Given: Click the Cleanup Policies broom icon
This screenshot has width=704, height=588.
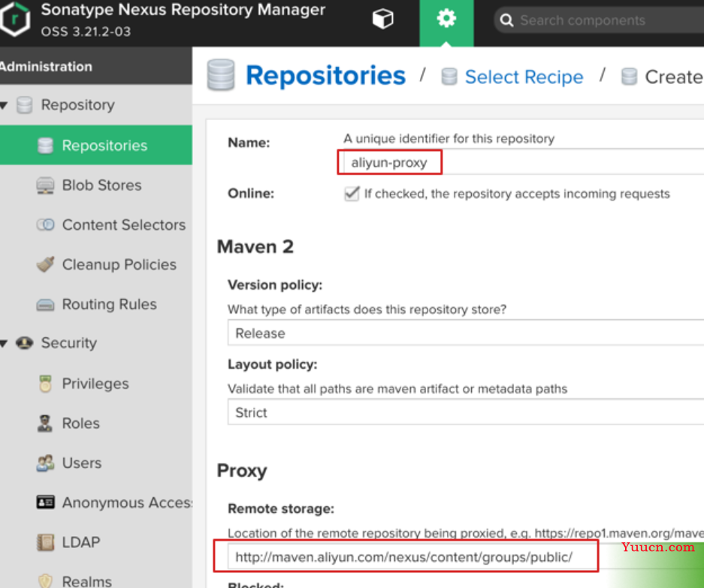Looking at the screenshot, I should [x=45, y=264].
